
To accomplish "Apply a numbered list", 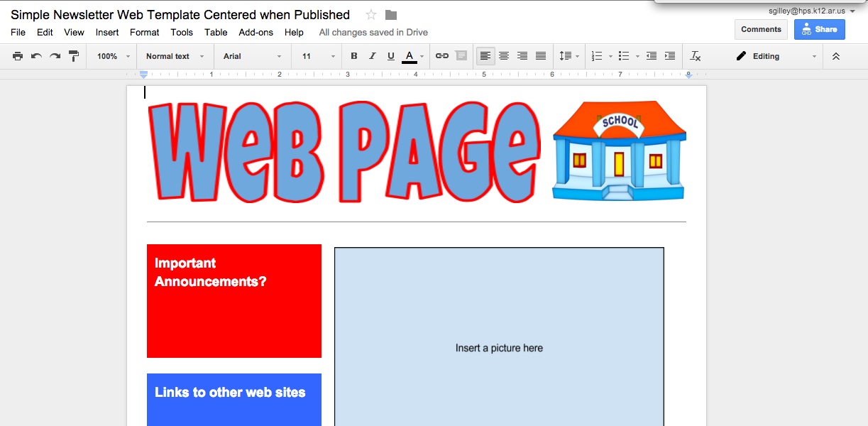I will tap(597, 56).
